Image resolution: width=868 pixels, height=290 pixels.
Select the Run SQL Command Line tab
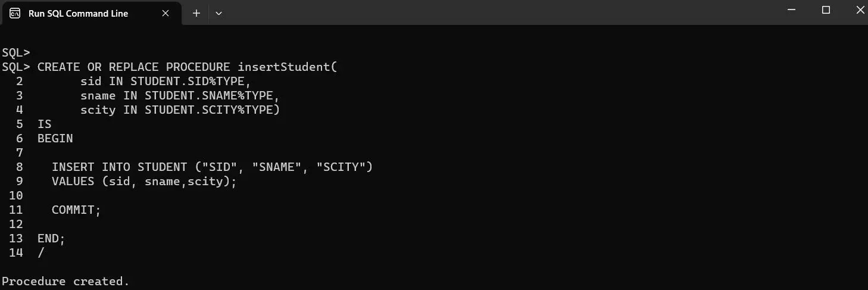(x=78, y=13)
